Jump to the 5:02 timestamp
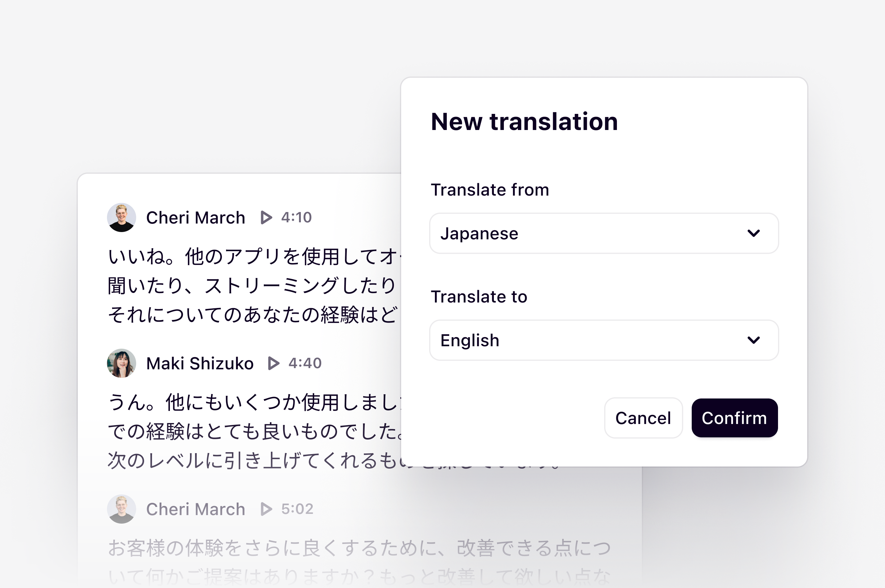 297,509
